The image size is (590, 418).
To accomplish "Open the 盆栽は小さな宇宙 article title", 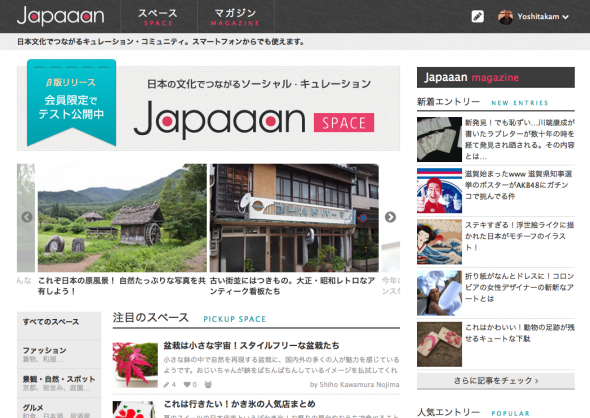I will click(x=251, y=345).
